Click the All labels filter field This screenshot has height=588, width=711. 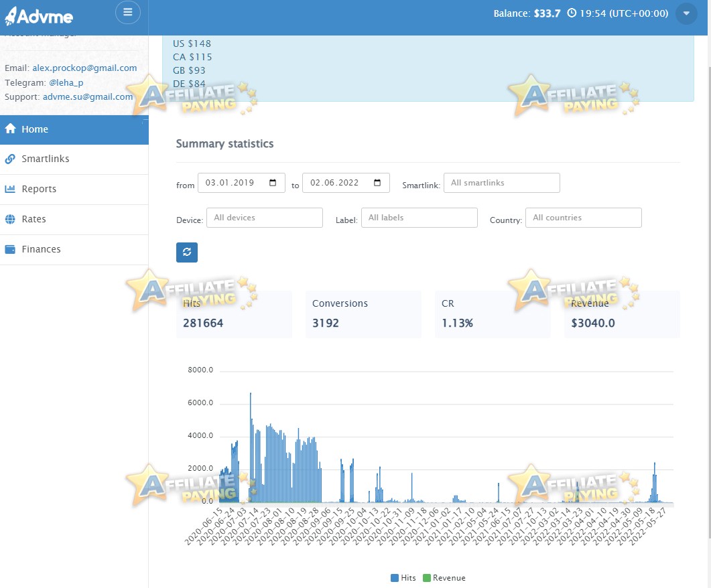pos(419,218)
